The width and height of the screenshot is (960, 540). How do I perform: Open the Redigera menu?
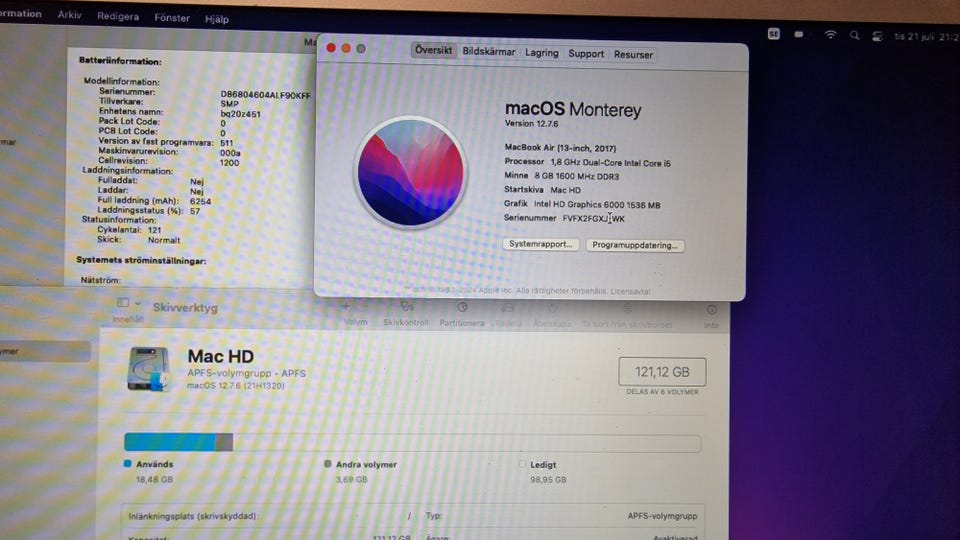coord(118,17)
